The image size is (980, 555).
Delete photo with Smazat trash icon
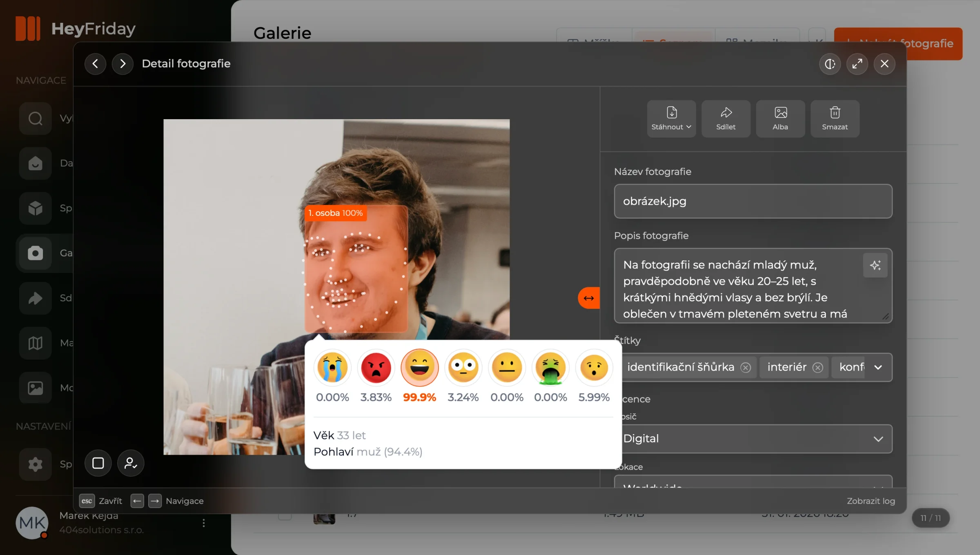[835, 118]
